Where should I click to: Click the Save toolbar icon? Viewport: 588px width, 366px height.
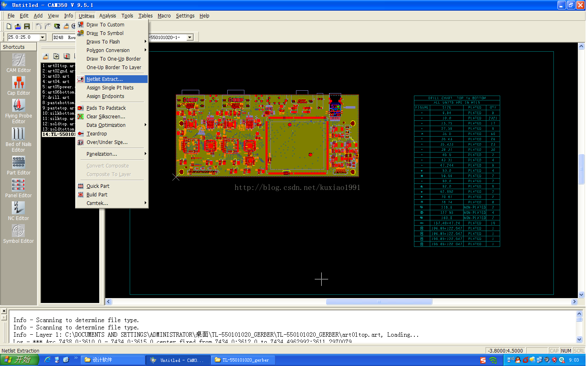(x=27, y=26)
